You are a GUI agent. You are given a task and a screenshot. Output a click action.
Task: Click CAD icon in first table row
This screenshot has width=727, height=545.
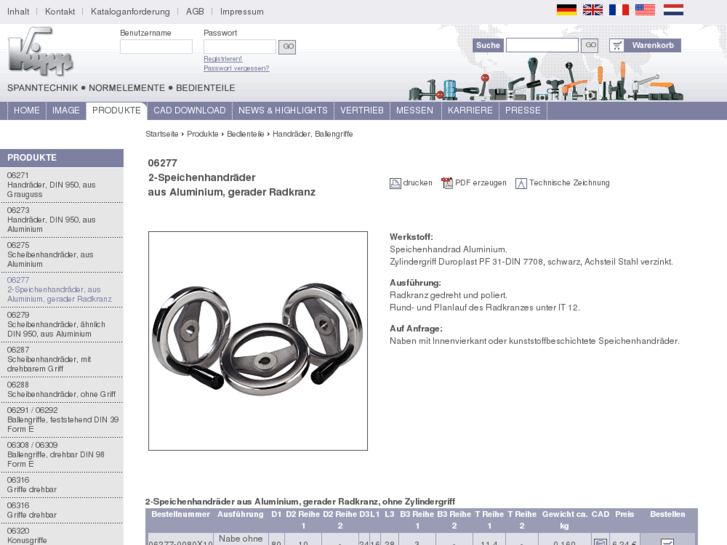pos(600,542)
